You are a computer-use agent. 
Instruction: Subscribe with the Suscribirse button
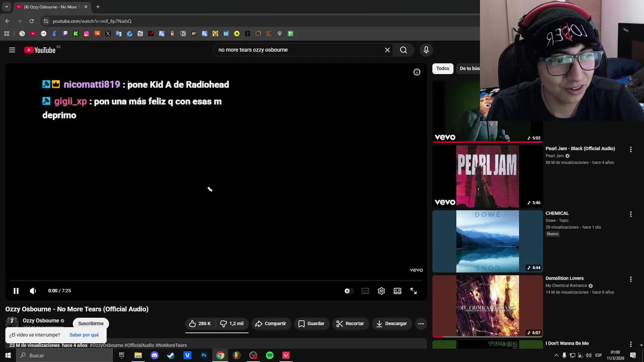click(x=91, y=323)
